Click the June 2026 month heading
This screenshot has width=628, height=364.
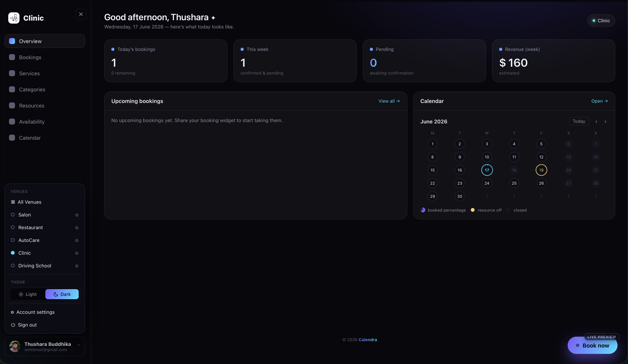coord(434,122)
